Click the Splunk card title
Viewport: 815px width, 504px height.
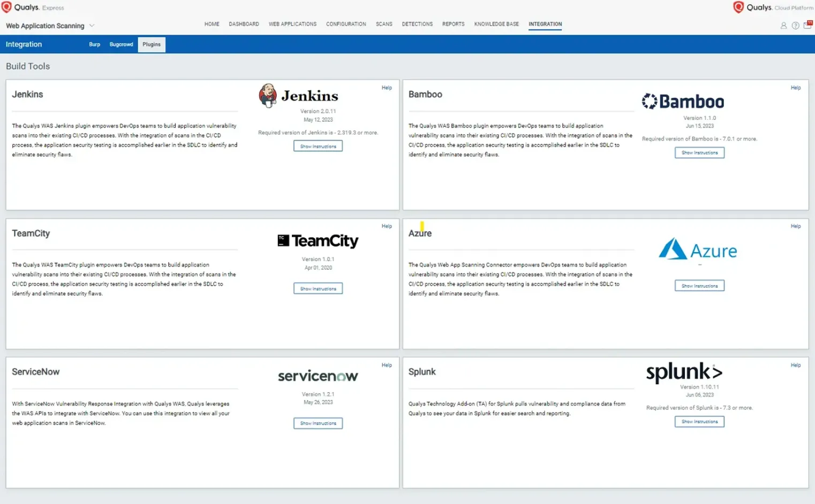tap(422, 372)
